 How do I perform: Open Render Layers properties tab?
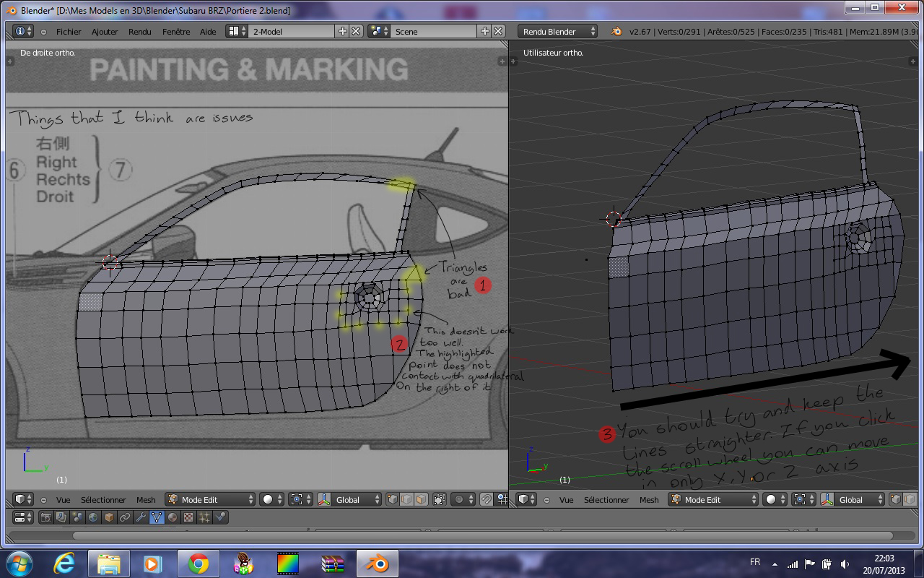click(x=61, y=517)
